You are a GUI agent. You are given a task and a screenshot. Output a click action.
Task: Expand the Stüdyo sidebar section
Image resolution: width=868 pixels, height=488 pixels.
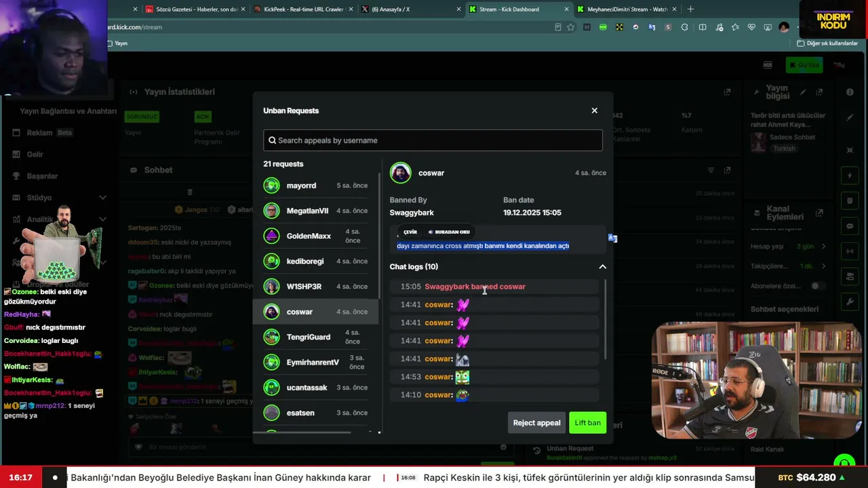(x=102, y=197)
